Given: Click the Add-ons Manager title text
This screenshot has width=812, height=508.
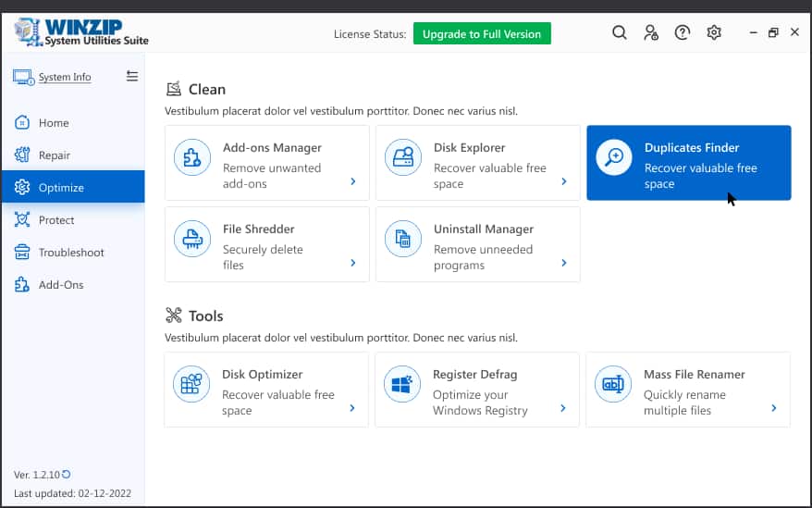Looking at the screenshot, I should click(272, 148).
